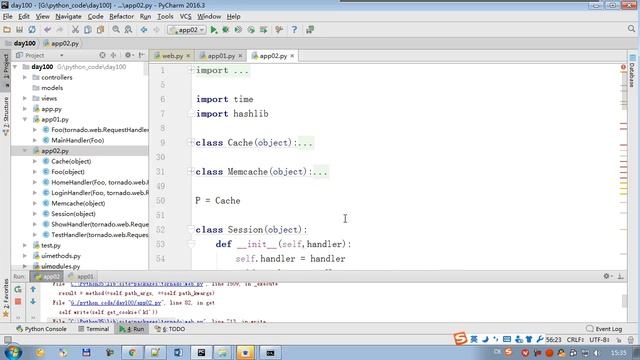640x360 pixels.
Task: Click the Paste toolbar icon
Action: 100,29
